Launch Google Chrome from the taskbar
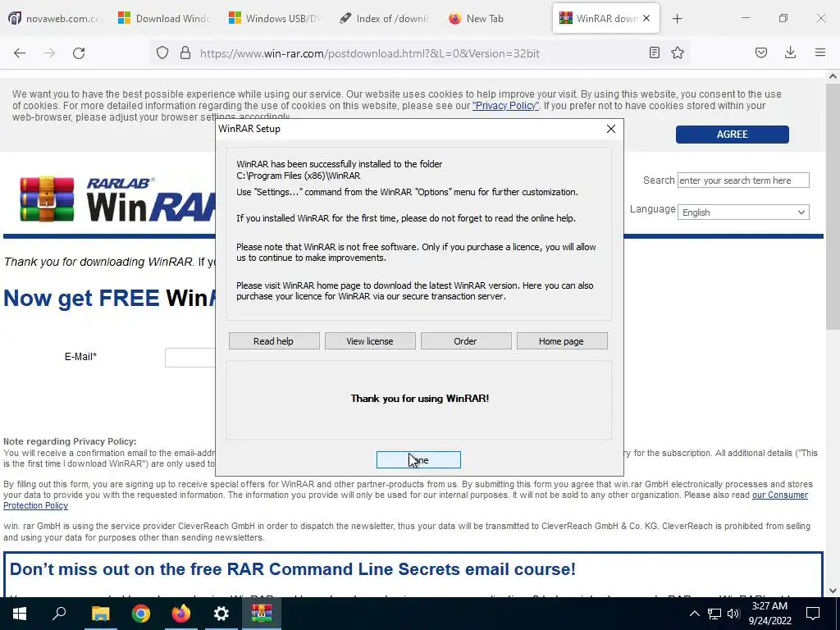The image size is (840, 630). pos(141,614)
